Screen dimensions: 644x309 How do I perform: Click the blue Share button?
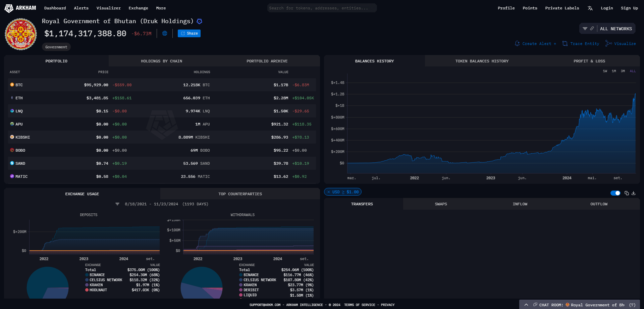pos(189,33)
